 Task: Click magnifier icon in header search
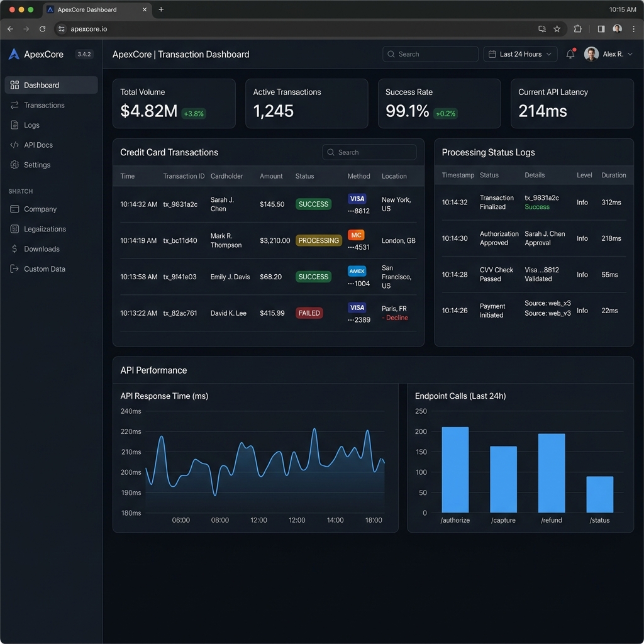[391, 54]
